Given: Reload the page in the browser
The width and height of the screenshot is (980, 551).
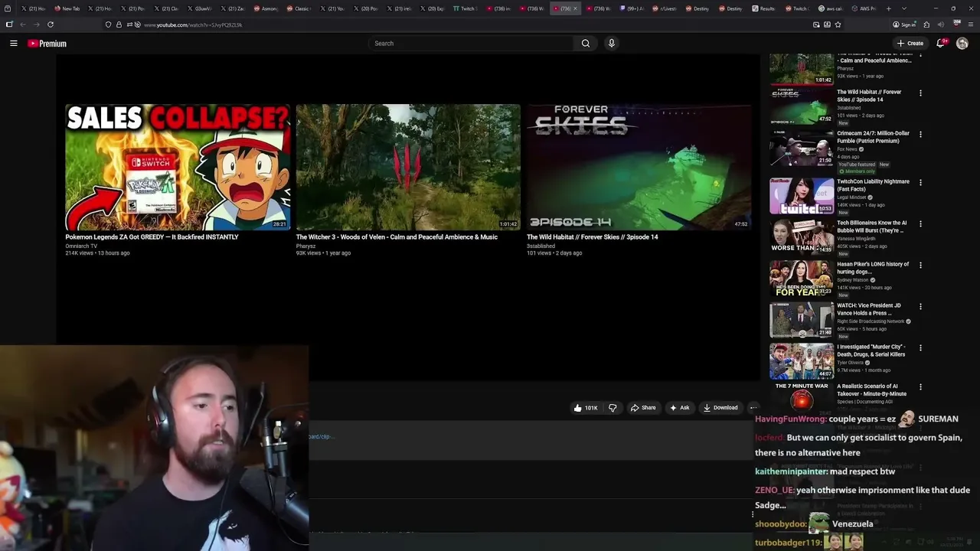Looking at the screenshot, I should [51, 24].
